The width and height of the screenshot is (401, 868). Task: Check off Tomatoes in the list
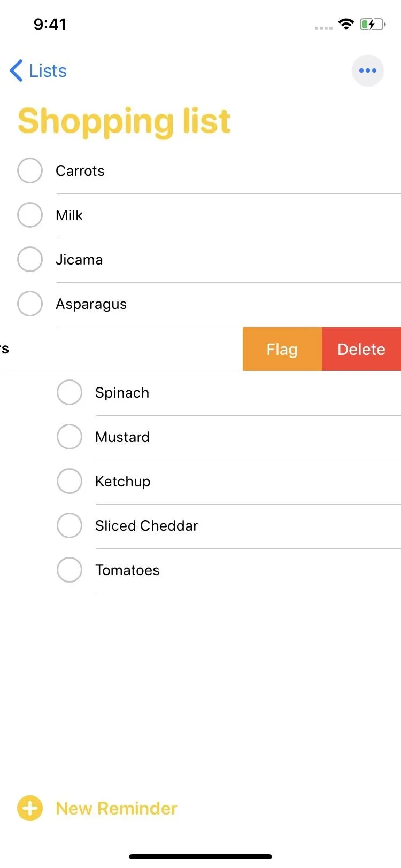tap(70, 570)
